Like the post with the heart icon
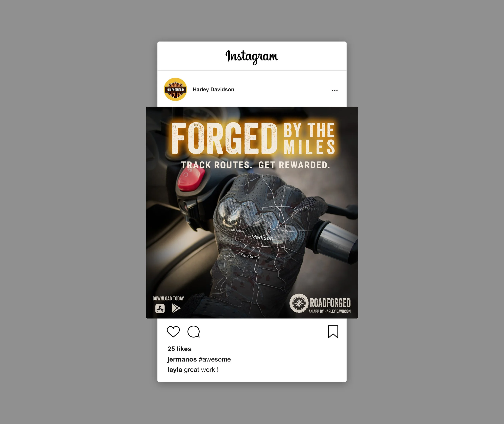This screenshot has width=504, height=424. tap(173, 332)
